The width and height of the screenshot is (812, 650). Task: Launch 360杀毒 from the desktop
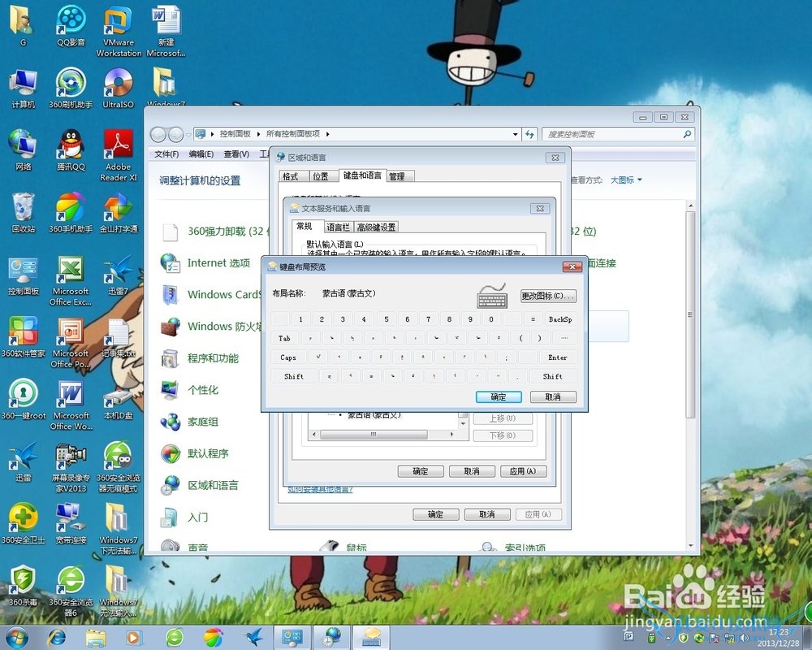(x=23, y=586)
